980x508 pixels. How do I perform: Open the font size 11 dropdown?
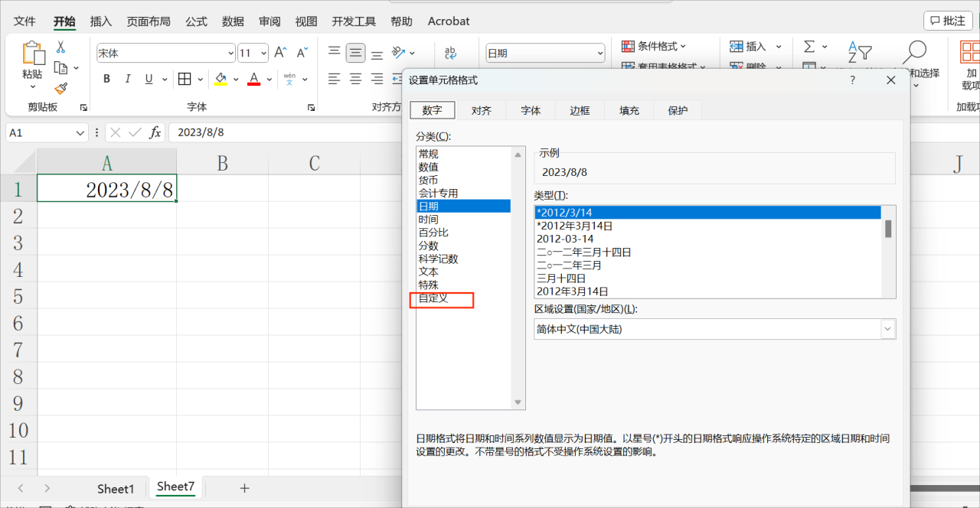click(264, 54)
